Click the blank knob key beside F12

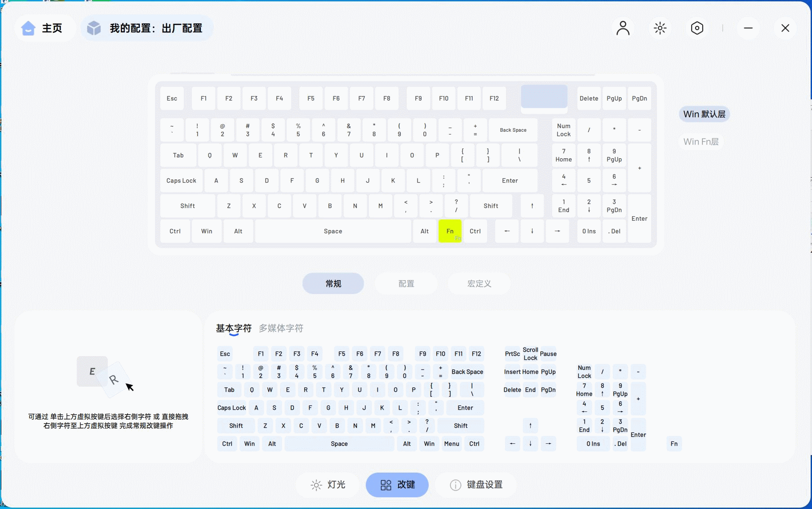544,96
